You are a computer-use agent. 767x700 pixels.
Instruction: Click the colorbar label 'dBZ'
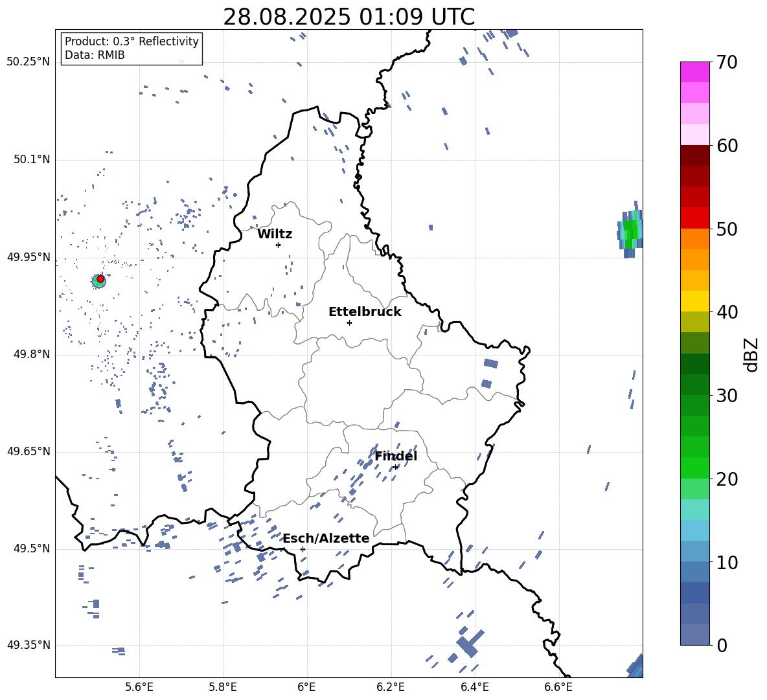(x=751, y=354)
